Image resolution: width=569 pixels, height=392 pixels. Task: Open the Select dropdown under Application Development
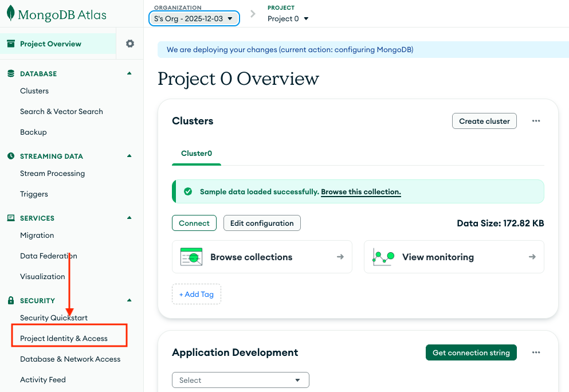pyautogui.click(x=240, y=379)
